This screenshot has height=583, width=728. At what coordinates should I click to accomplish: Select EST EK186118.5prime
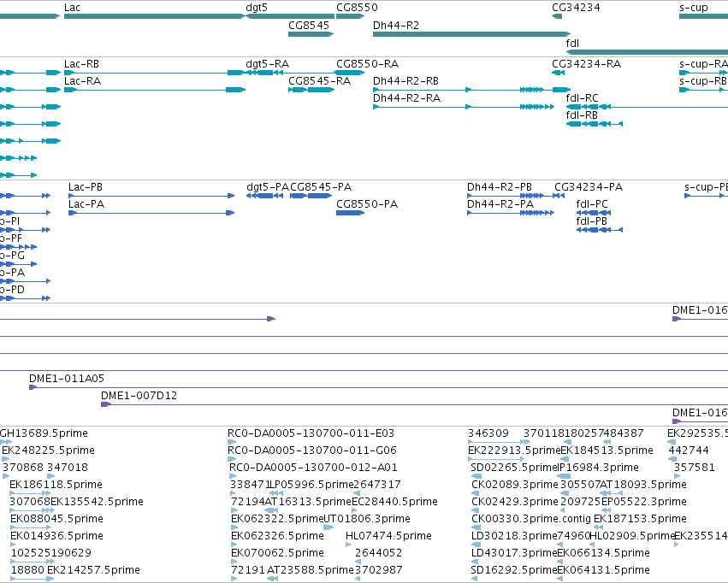click(x=56, y=486)
